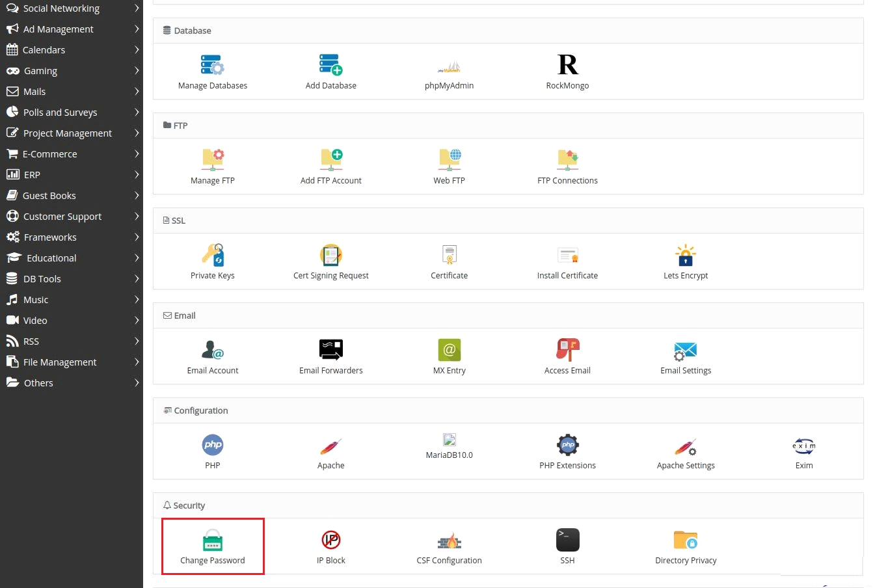This screenshot has width=873, height=588.
Task: Select the Email Forwarders icon
Action: [331, 350]
